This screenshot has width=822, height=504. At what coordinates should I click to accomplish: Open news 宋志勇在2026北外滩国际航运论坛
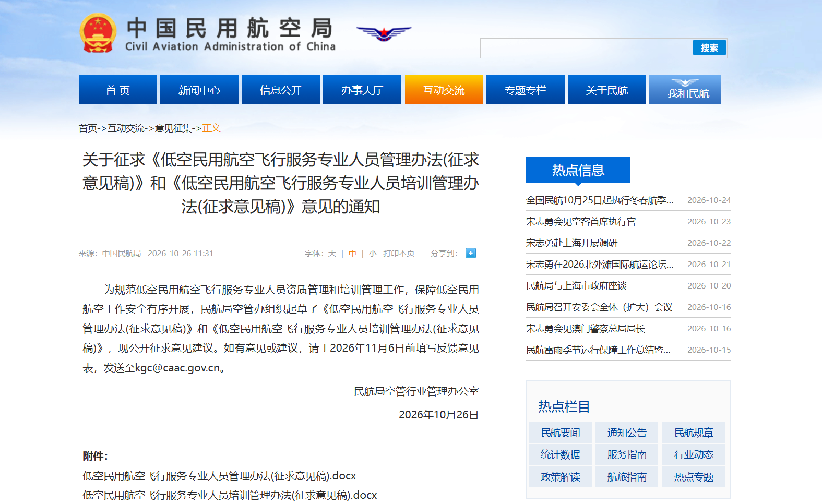click(x=600, y=265)
